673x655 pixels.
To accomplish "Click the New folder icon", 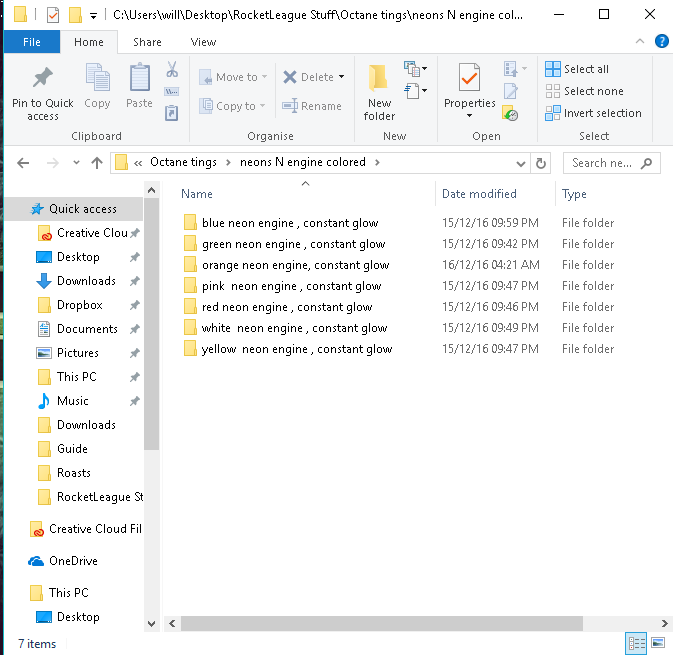I will pyautogui.click(x=379, y=78).
